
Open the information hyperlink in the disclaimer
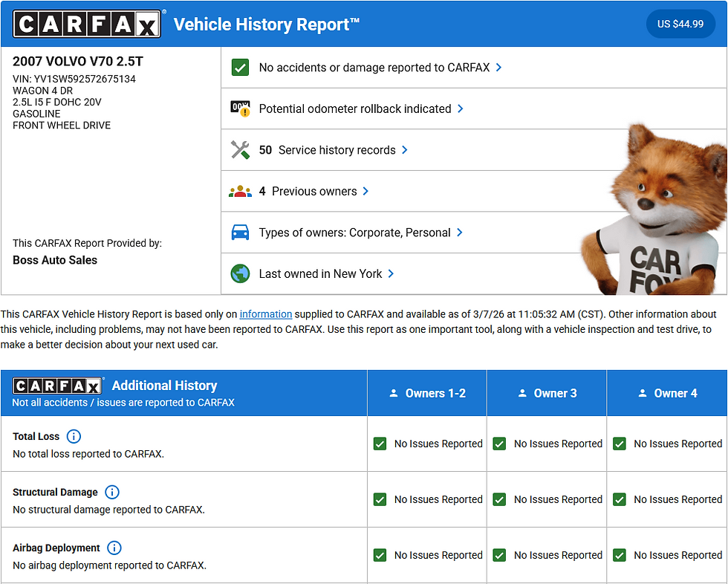(x=266, y=314)
